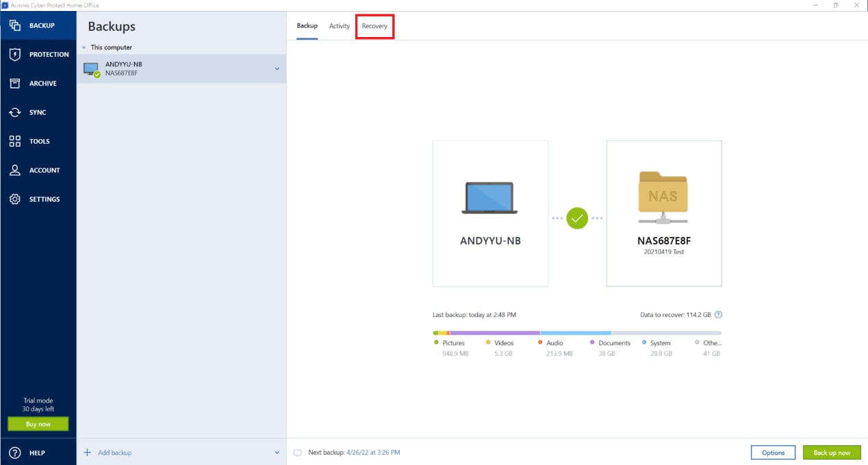Click '213.9 MB' Audio size value

(x=559, y=354)
